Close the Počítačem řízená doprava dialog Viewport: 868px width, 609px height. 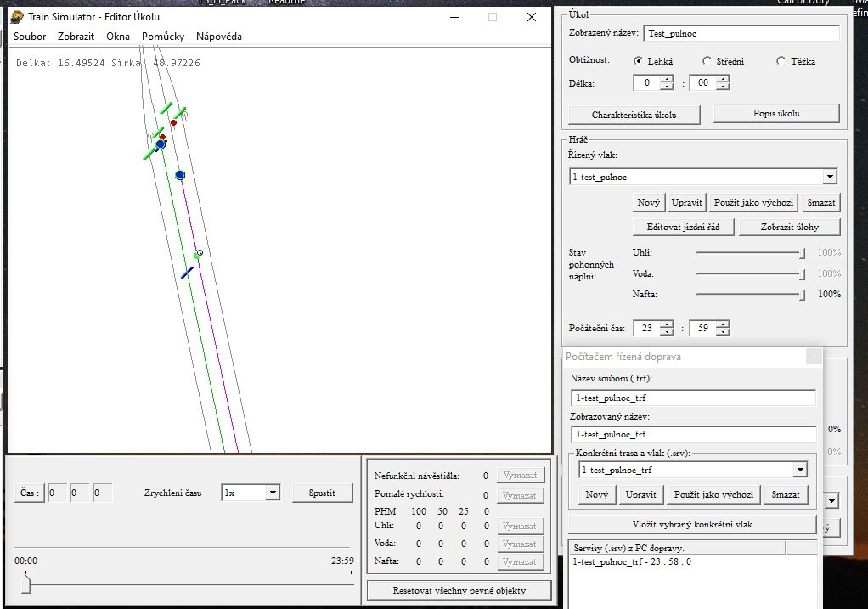(812, 357)
